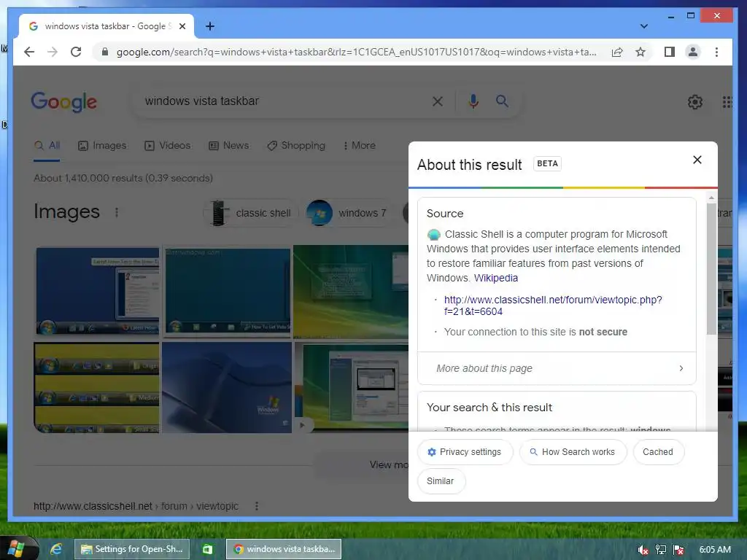Open the thumbnail with play arrow badge
The height and width of the screenshot is (560, 747).
[352, 388]
